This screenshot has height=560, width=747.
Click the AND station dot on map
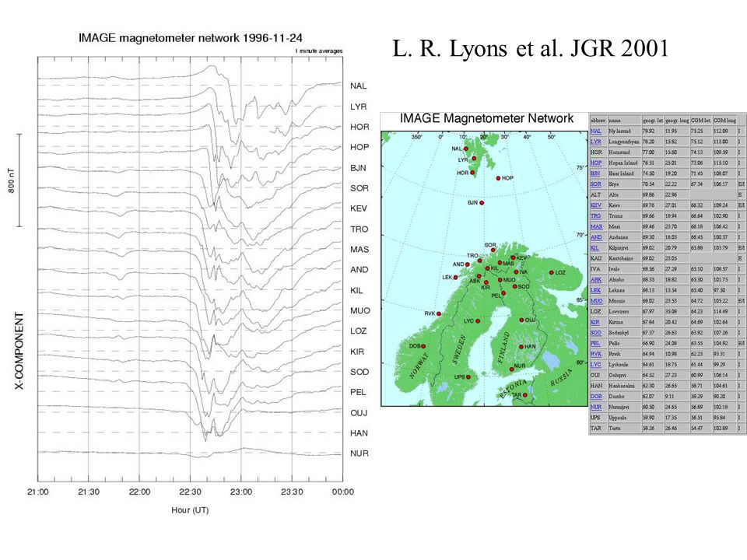point(468,264)
